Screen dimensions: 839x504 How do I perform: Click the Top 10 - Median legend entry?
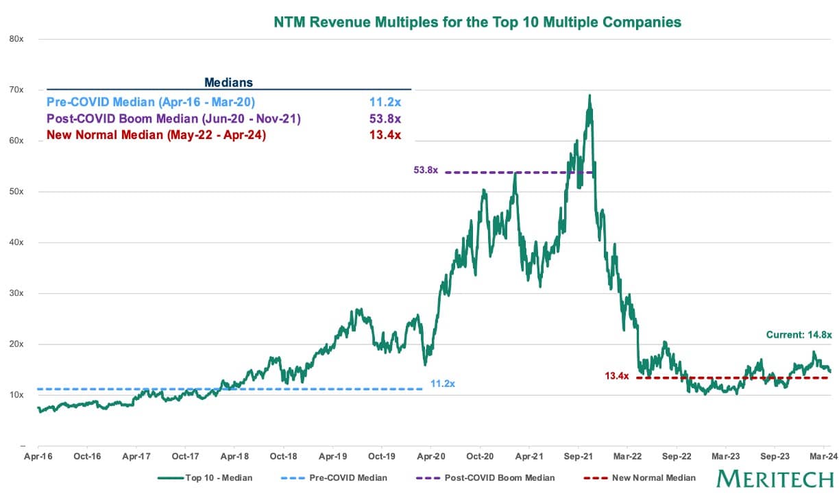click(205, 478)
